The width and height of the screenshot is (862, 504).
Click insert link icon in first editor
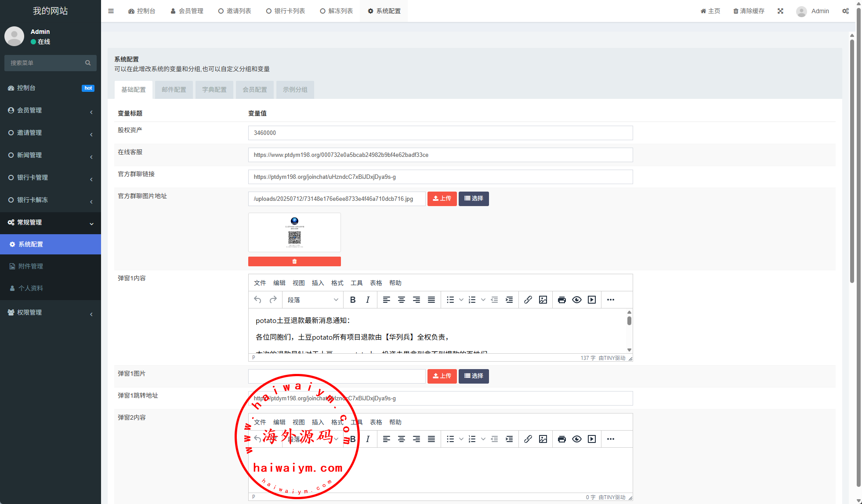[528, 300]
